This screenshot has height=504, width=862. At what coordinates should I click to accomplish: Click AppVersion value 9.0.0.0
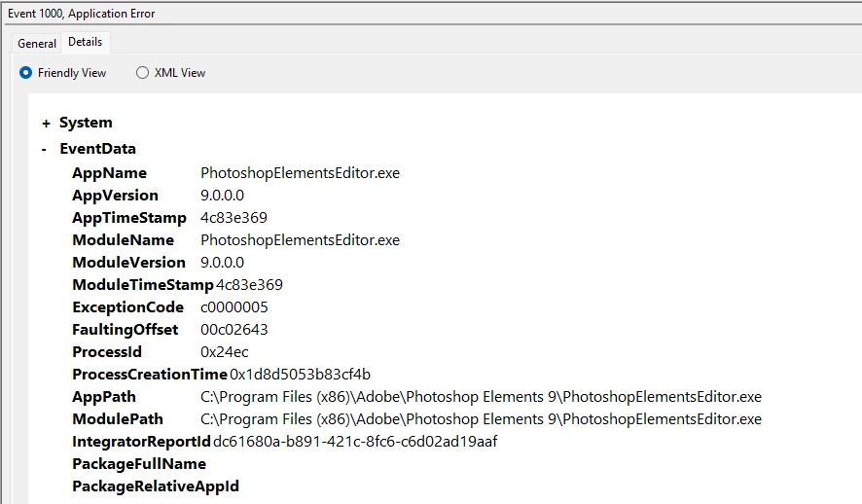coord(222,196)
